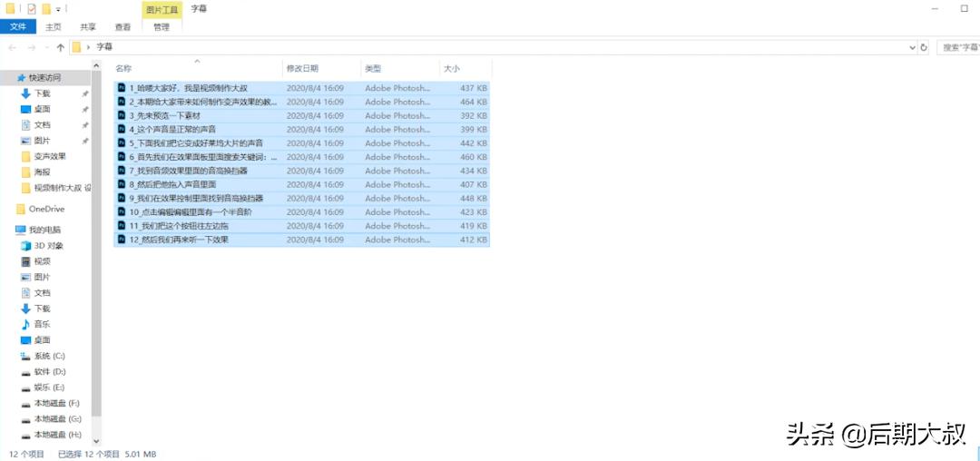Screen dimensions: 980x461
Task: Open the quick access toolbar customize dropdown
Action: click(59, 9)
